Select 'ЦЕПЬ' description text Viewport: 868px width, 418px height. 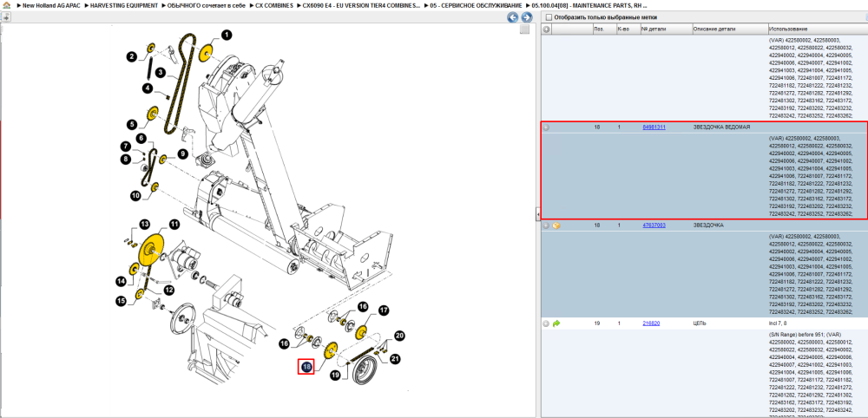700,323
